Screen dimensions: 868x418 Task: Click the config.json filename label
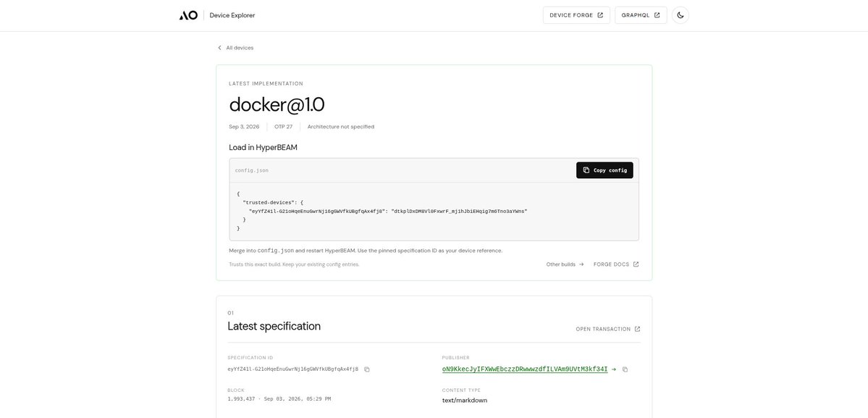pos(251,170)
